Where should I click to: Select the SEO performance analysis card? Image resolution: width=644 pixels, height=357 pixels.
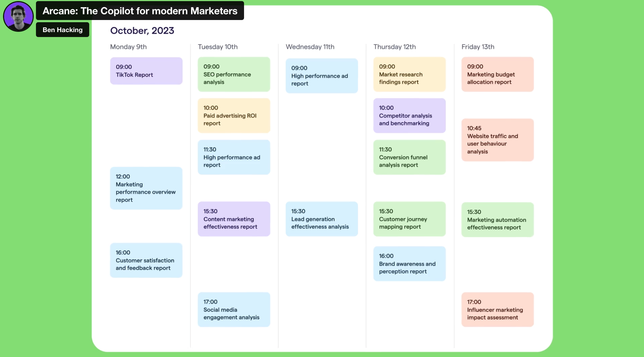pyautogui.click(x=234, y=74)
